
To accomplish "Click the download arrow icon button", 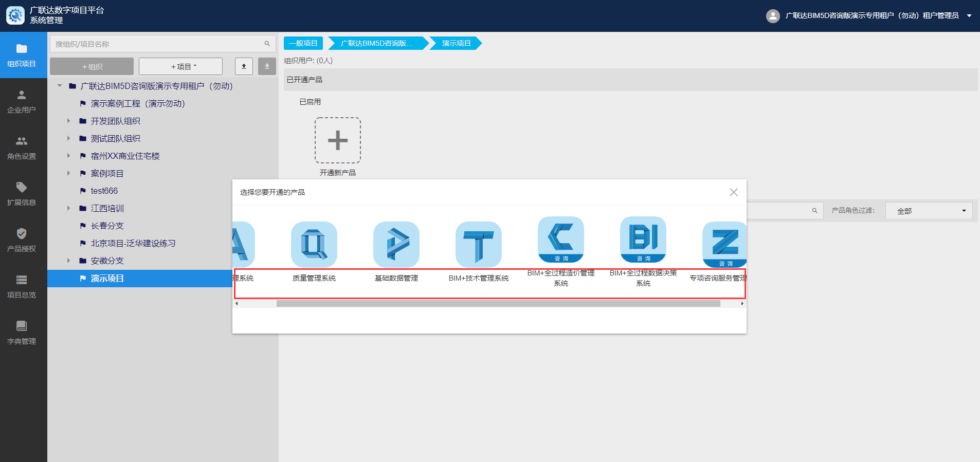I will (267, 66).
